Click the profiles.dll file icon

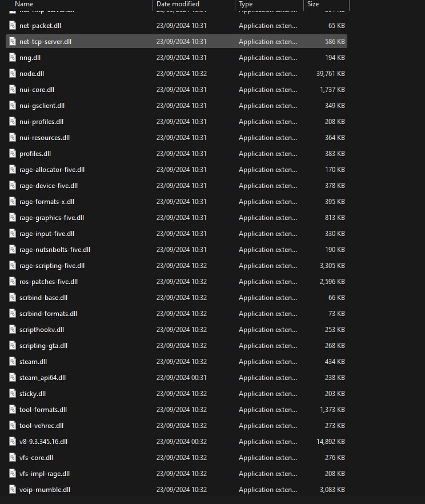[x=13, y=154]
